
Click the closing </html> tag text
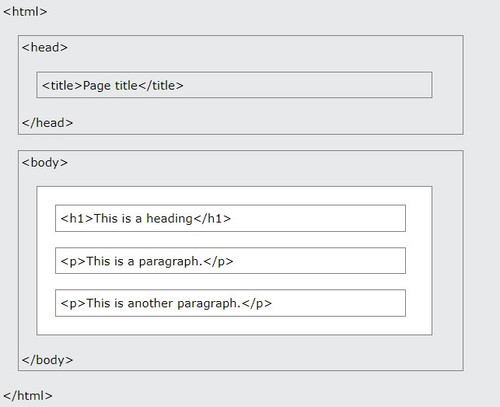coord(28,396)
